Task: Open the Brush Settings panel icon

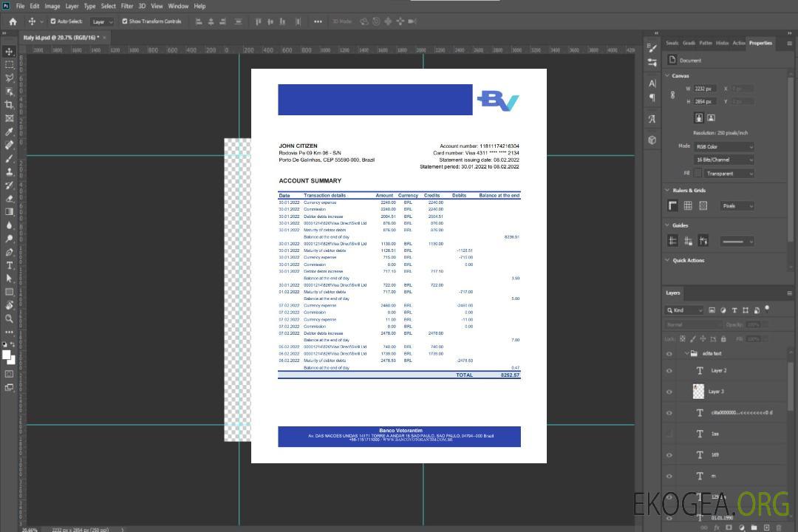Action: (x=652, y=48)
